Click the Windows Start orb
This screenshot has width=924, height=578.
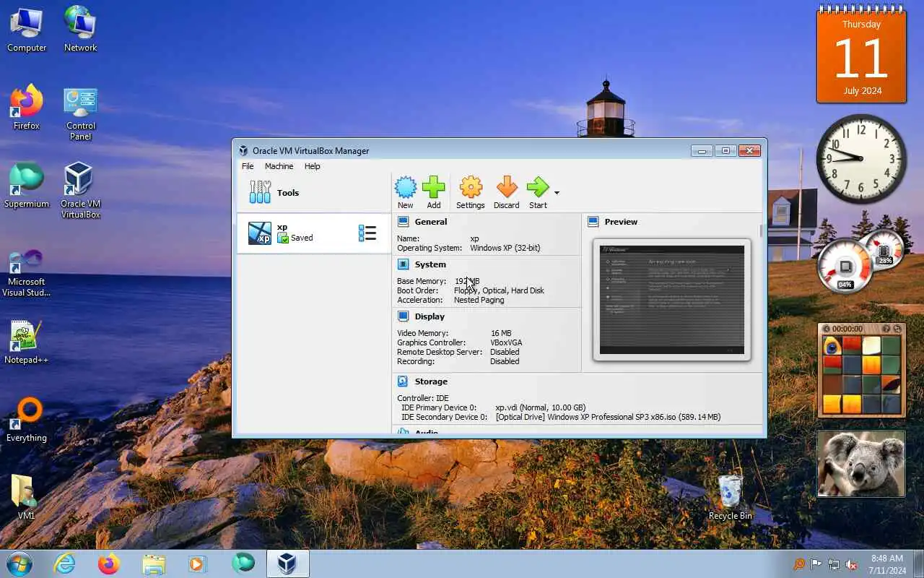[19, 564]
